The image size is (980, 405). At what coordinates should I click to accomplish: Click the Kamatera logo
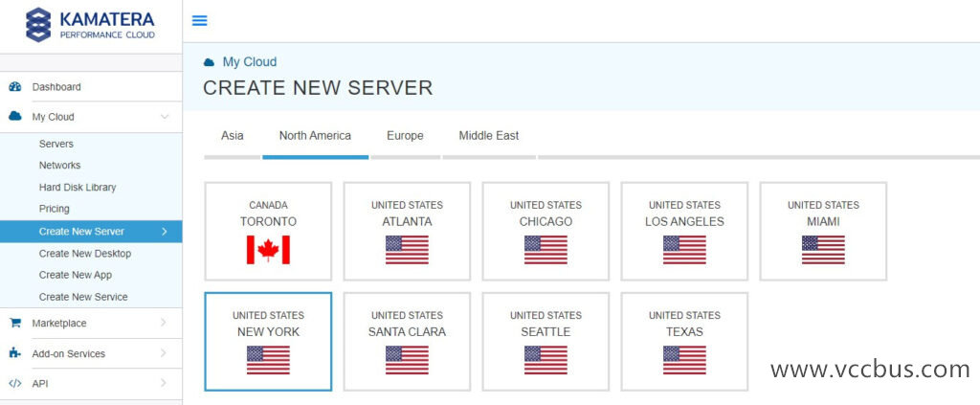pyautogui.click(x=90, y=25)
